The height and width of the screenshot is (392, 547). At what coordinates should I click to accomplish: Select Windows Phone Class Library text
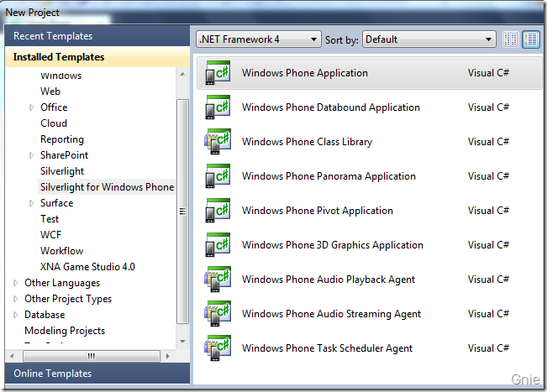tap(307, 142)
